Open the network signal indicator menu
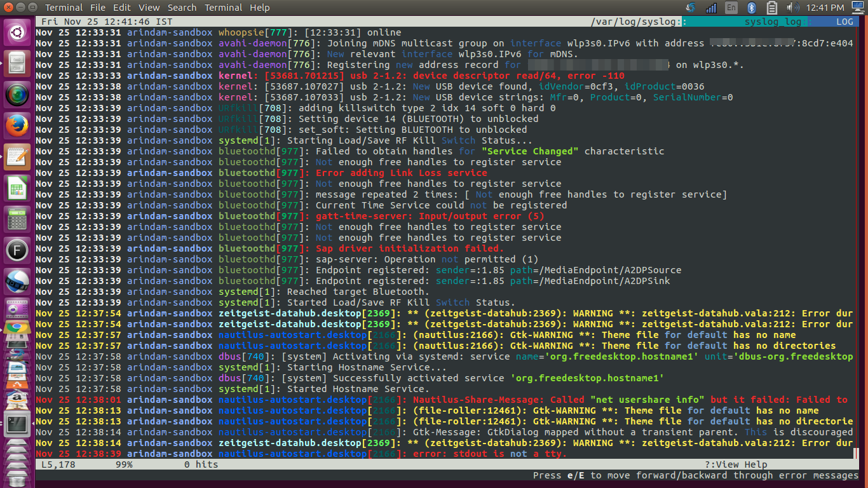This screenshot has height=488, width=868. pos(711,8)
